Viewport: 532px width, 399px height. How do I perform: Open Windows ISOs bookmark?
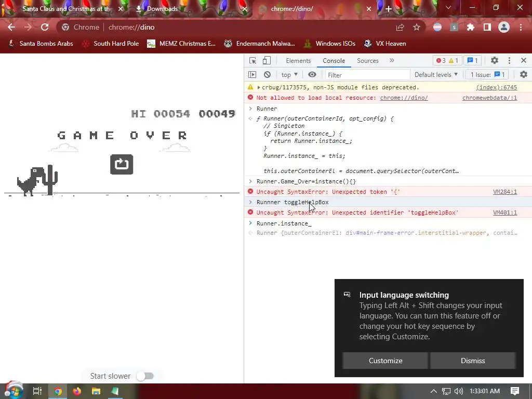pos(329,44)
